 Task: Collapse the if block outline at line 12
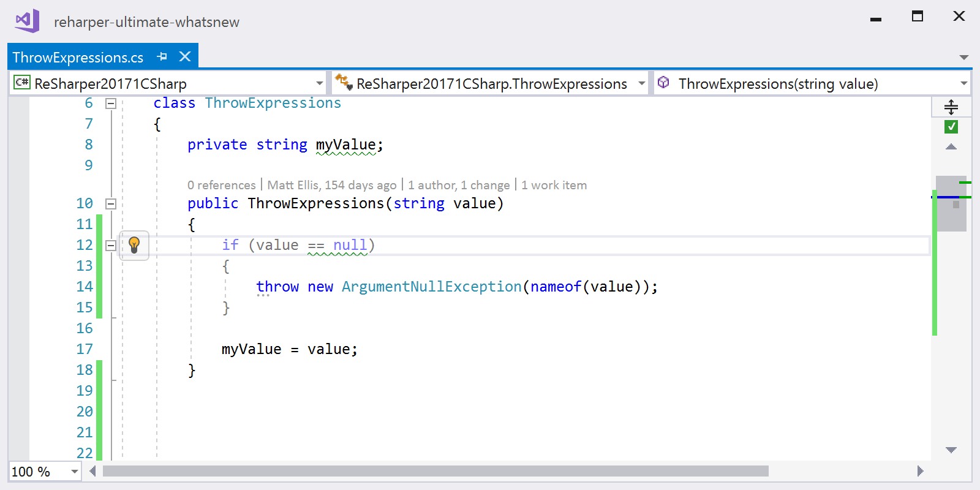coord(111,246)
